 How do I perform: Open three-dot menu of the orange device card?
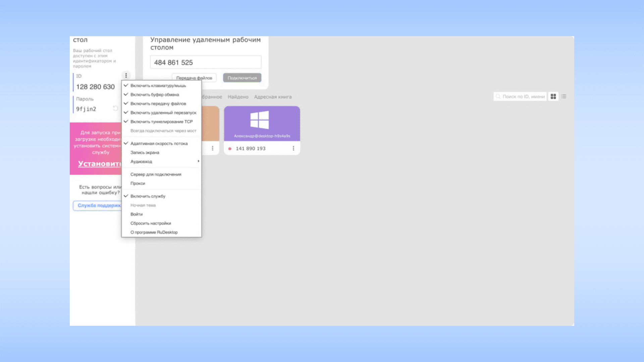(213, 148)
